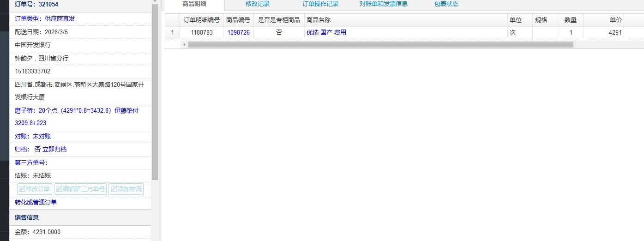Click the 编辑第三方单号 edit button
644x241 pixels.
(x=80, y=189)
